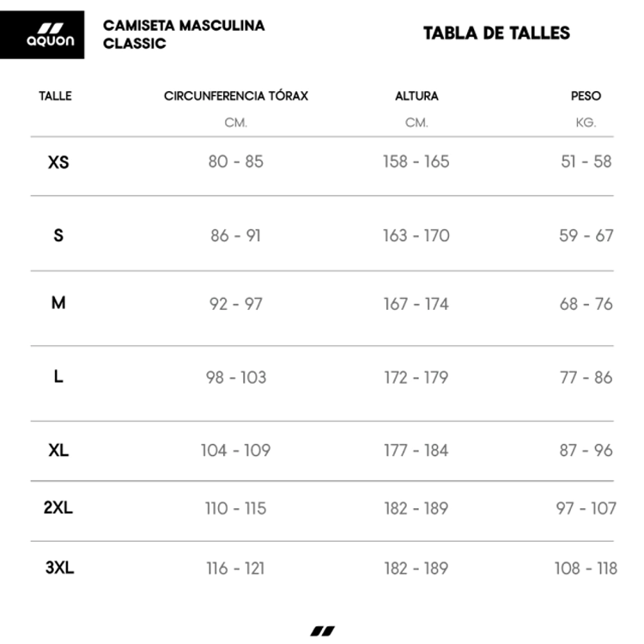Click the L size row label
The image size is (644, 644).
pos(58,376)
